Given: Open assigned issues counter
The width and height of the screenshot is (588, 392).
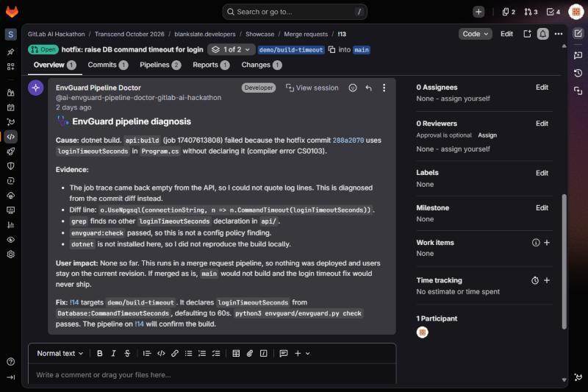Looking at the screenshot, I should tap(509, 12).
